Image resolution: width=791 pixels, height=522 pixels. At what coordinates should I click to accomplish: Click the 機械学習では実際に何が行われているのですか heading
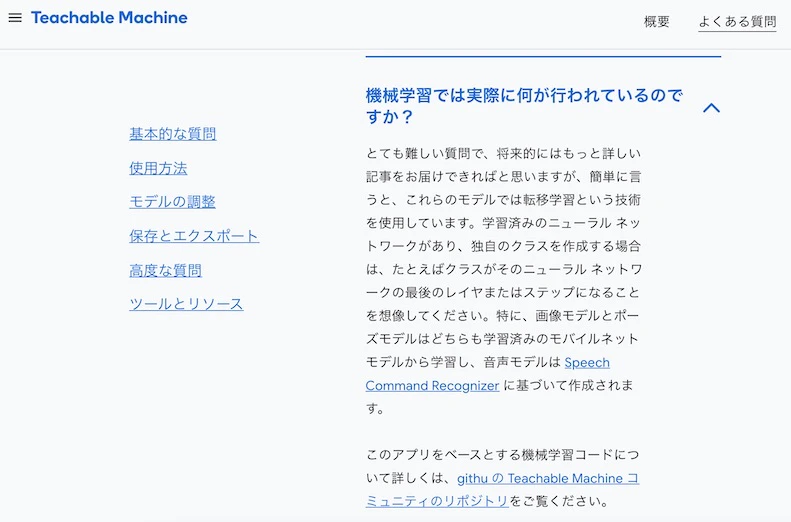pos(524,105)
